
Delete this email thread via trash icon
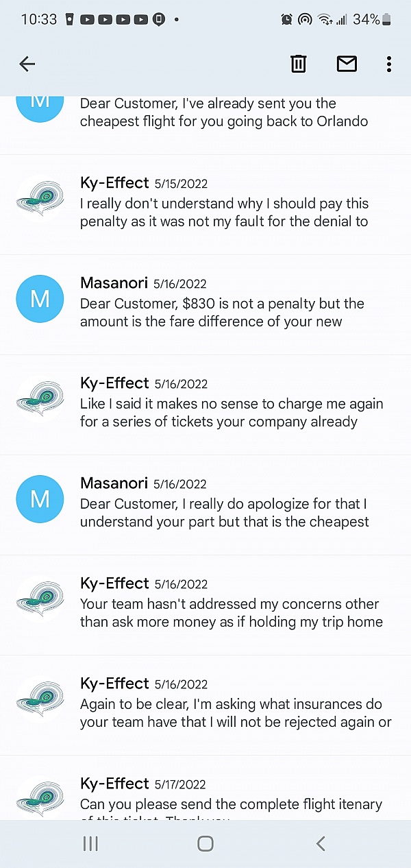click(x=299, y=64)
